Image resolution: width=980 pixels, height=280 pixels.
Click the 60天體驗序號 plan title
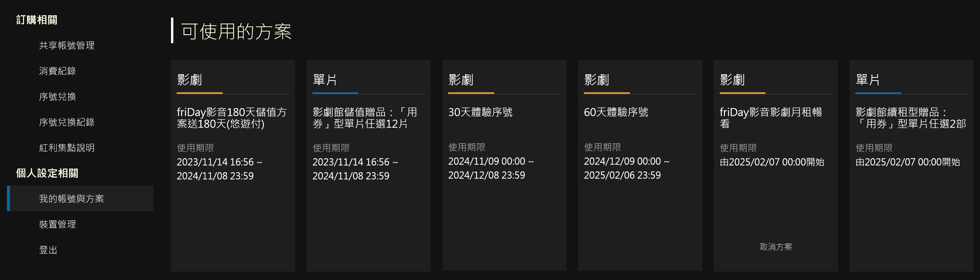pyautogui.click(x=616, y=112)
